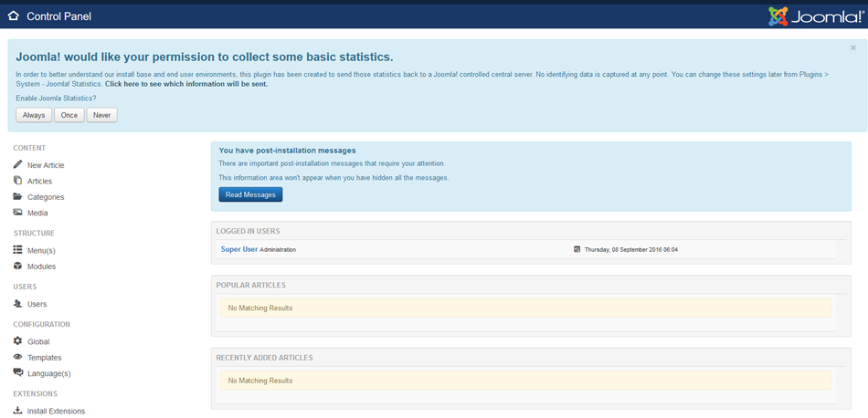This screenshot has width=868, height=418.
Task: Click the Menu(s) list icon
Action: coord(17,250)
